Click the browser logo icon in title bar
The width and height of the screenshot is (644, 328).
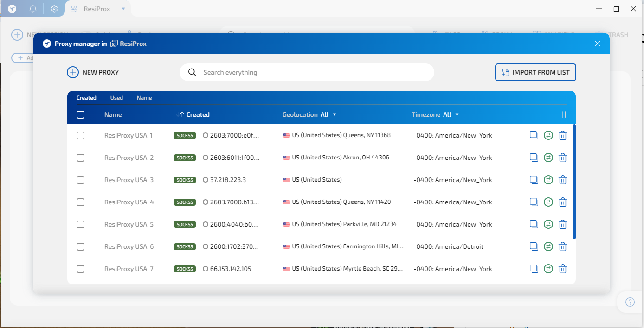click(x=12, y=9)
